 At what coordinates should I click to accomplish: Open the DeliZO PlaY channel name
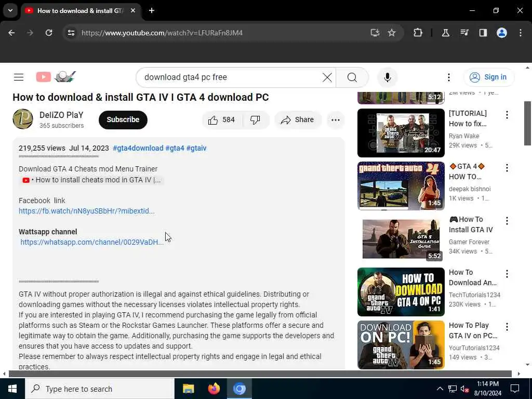[x=61, y=115]
